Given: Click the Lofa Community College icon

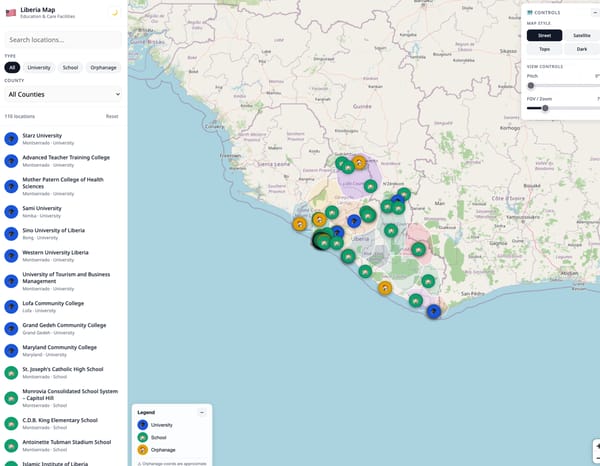Looking at the screenshot, I should click(11, 306).
